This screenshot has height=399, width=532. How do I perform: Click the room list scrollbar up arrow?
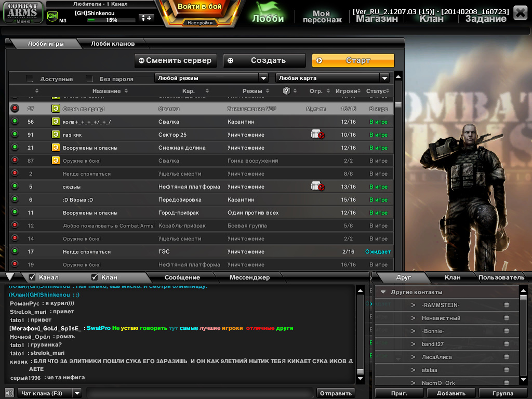pos(398,77)
